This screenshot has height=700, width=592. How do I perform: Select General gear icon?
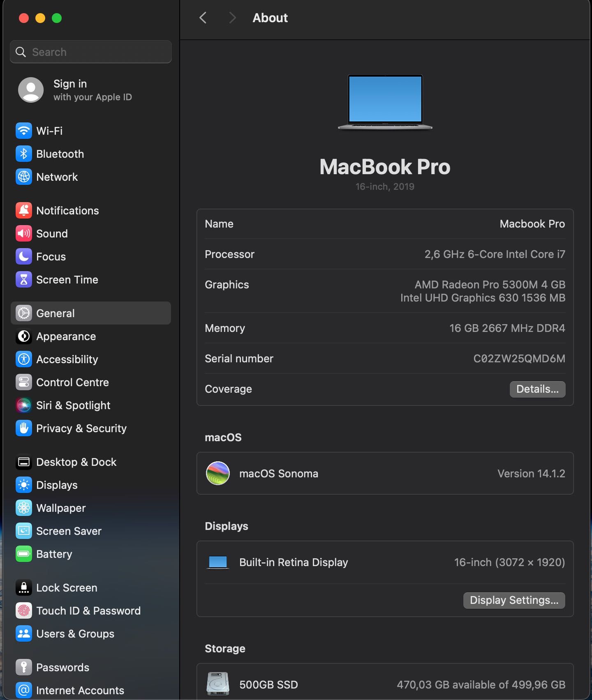(24, 313)
